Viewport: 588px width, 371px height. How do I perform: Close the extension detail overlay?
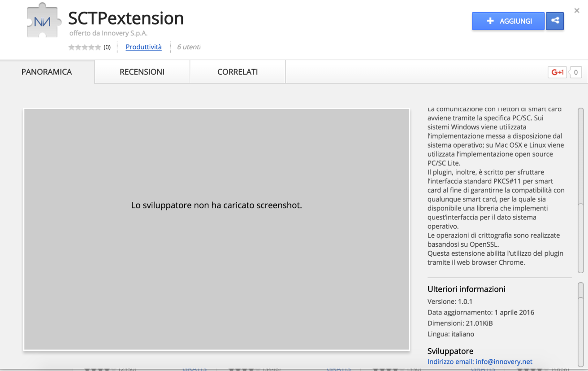[x=577, y=10]
